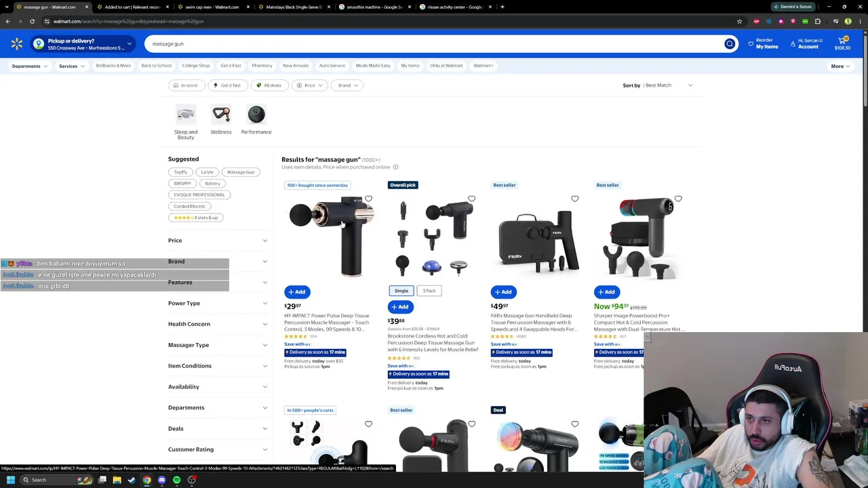Add the HY-IMPACT Power Pulse massager to cart

click(x=297, y=292)
